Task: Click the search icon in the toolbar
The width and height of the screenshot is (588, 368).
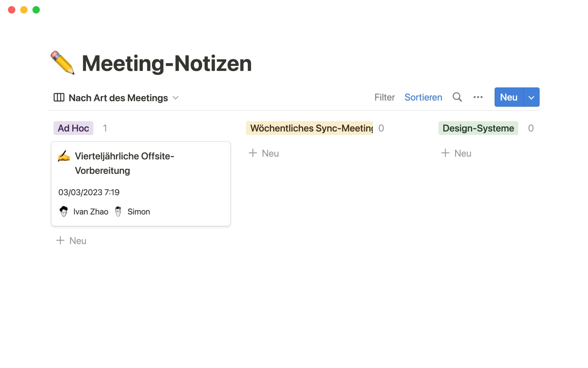Action: pos(457,97)
